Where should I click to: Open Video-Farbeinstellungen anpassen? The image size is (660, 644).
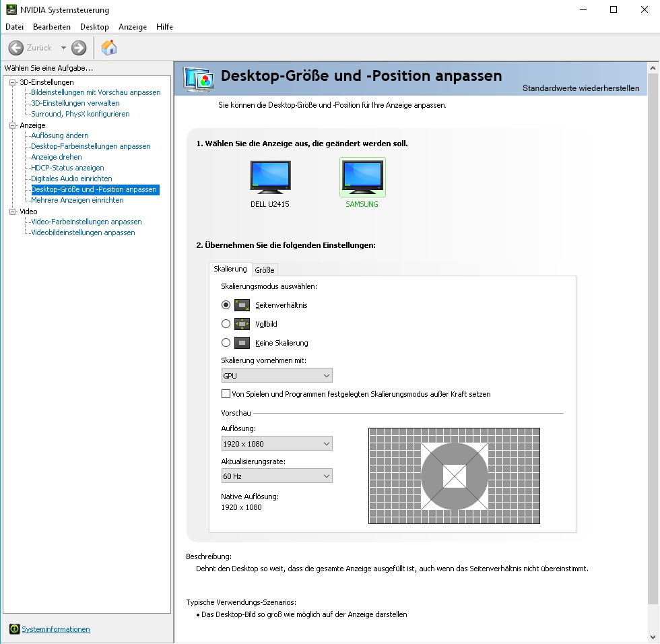click(x=86, y=222)
